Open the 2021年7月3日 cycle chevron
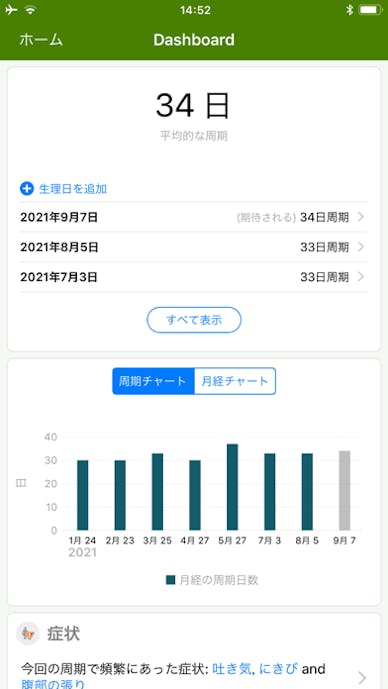Image resolution: width=388 pixels, height=689 pixels. (x=361, y=277)
